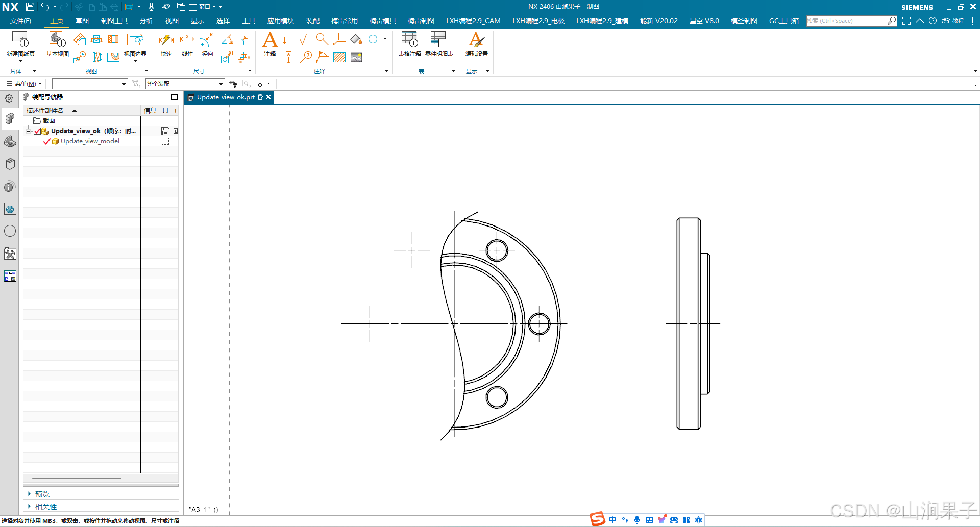Image resolution: width=980 pixels, height=527 pixels.
Task: Click the detail view tool icon
Action: point(80,57)
